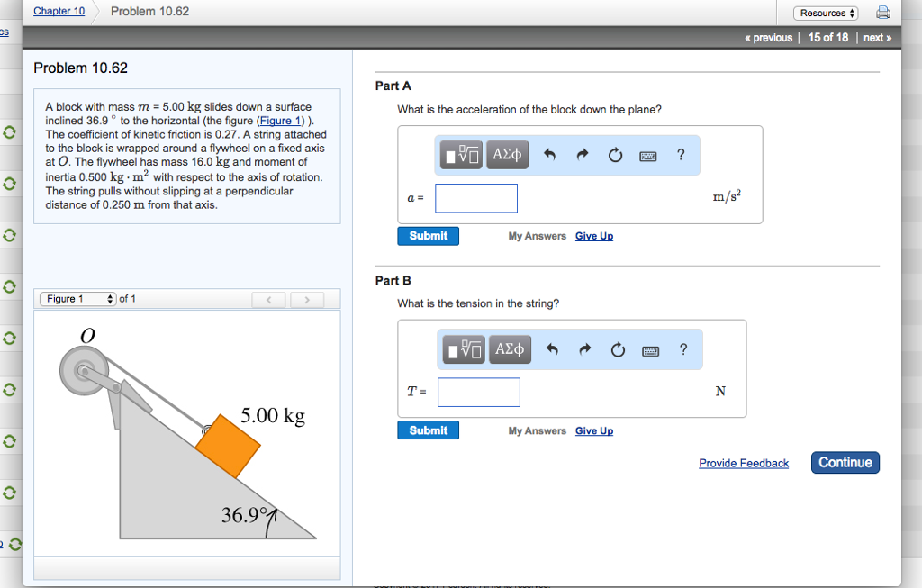922x588 pixels.
Task: Click help question mark in Part A
Action: tap(681, 155)
